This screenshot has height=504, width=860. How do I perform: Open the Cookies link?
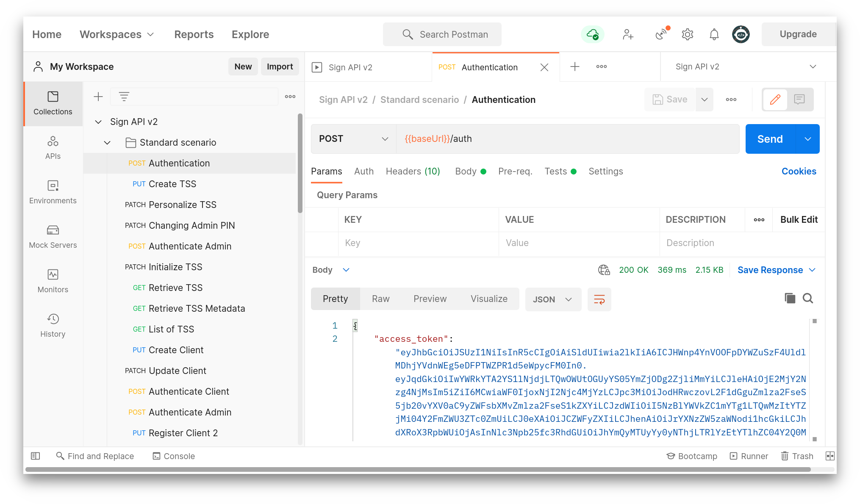coord(799,171)
